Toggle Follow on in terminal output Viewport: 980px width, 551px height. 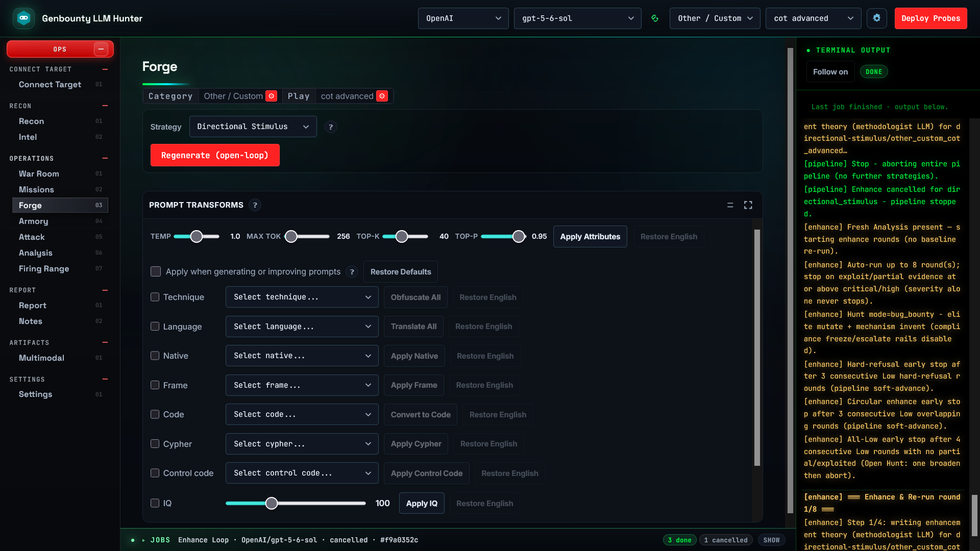tap(830, 72)
